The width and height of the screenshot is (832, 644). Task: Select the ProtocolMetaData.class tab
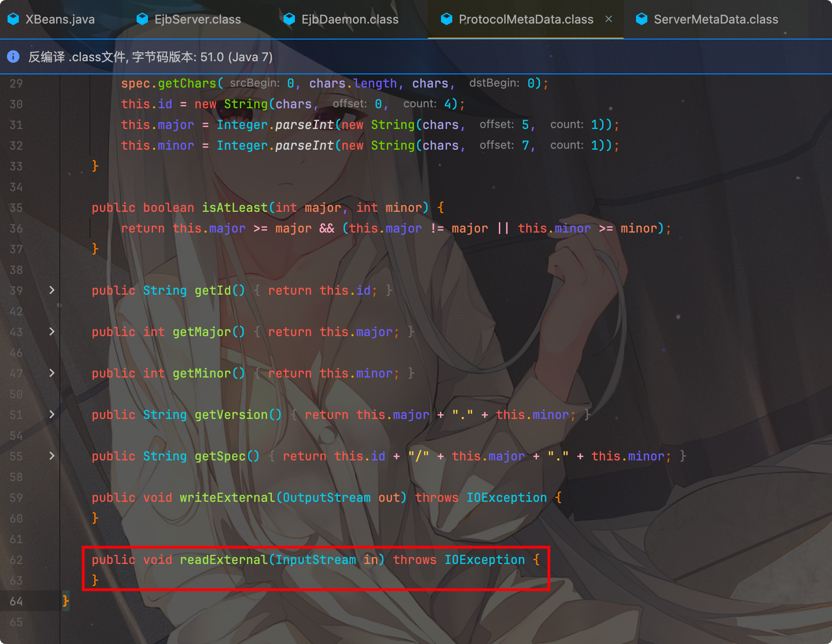(x=526, y=19)
